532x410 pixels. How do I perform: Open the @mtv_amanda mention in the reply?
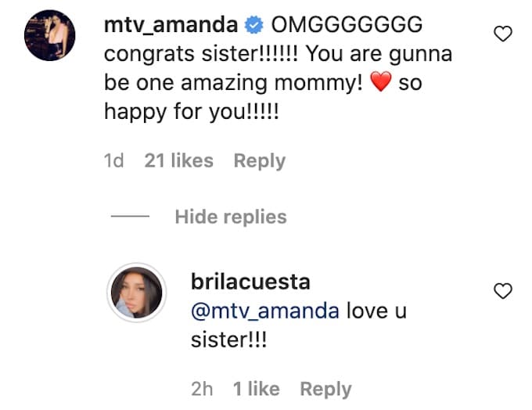pos(264,311)
